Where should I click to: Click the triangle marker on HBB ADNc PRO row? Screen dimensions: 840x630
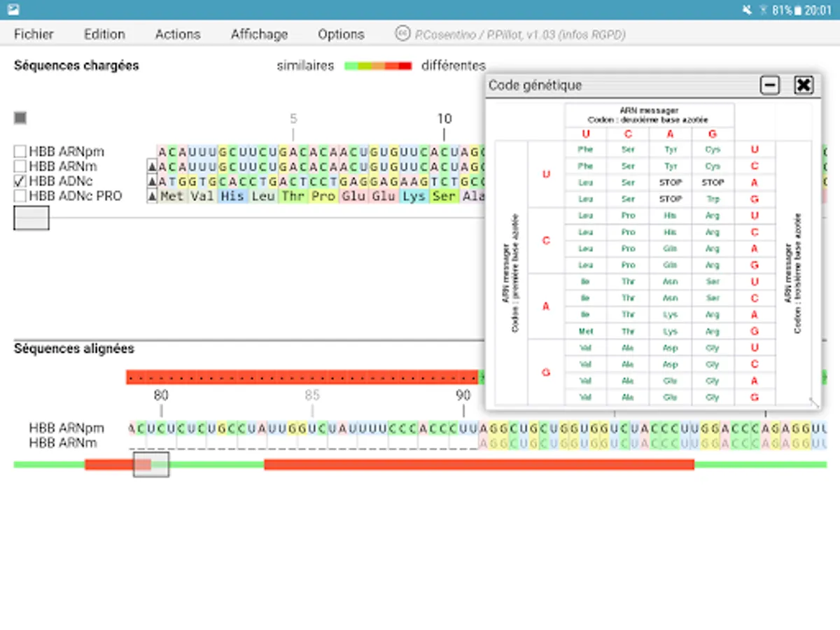pos(151,196)
